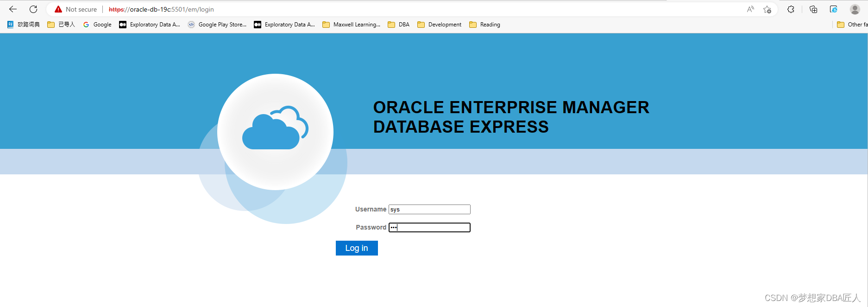Expand the Reading bookmarks folder
The image size is (868, 307).
click(x=485, y=25)
